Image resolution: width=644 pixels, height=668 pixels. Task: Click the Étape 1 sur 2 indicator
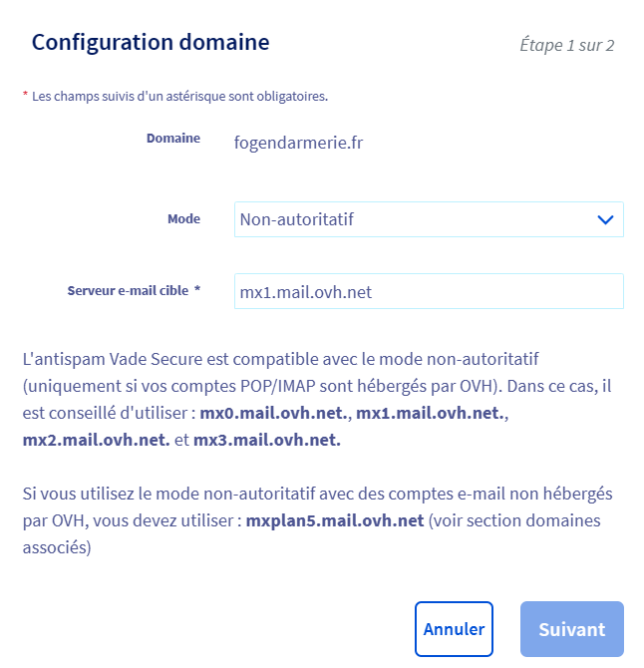(566, 45)
